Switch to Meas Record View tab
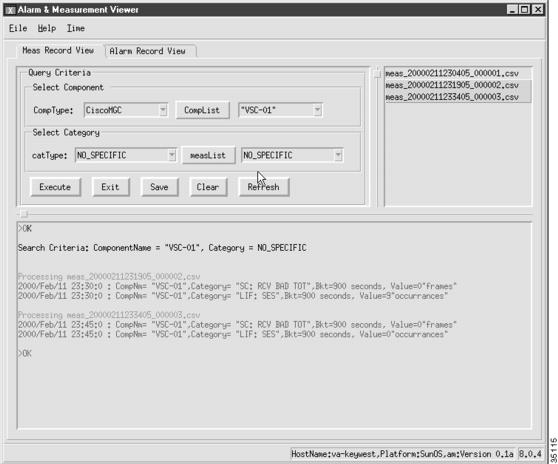This screenshot has width=558, height=464. 58,51
